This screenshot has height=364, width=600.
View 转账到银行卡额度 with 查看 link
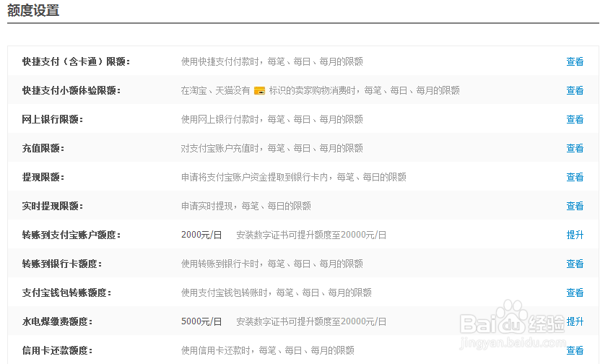point(575,264)
